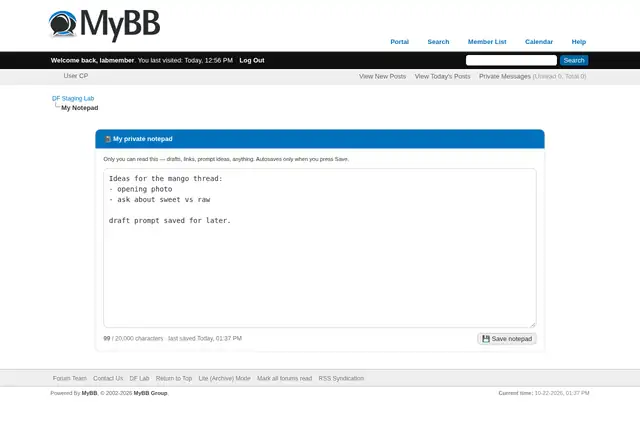Click inside the notepad text area
Viewport: 640px width, 430px height.
320,248
